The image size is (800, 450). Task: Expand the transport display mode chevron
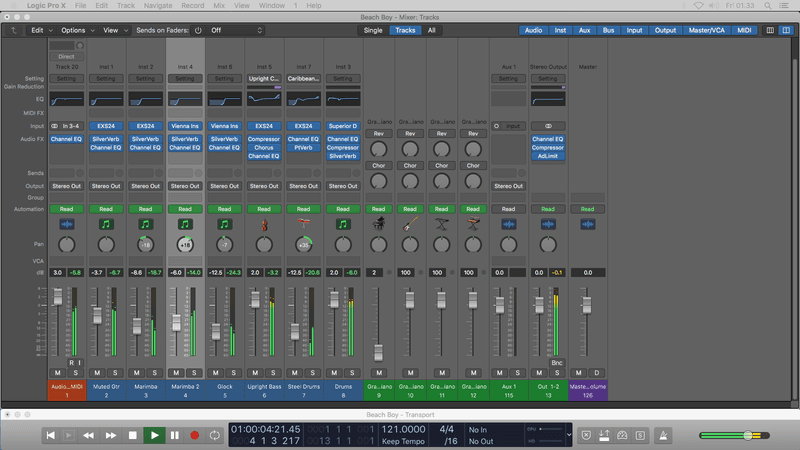569,435
